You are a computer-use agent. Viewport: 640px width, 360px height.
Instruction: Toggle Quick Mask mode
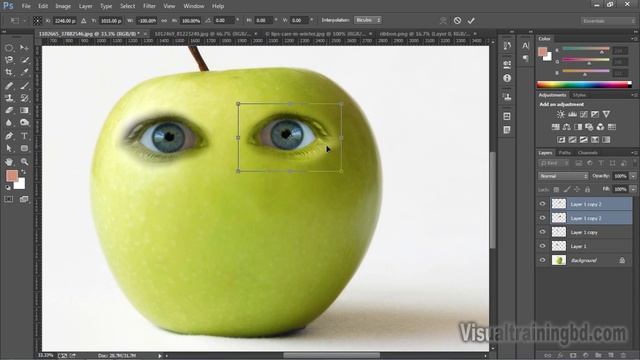click(x=9, y=199)
